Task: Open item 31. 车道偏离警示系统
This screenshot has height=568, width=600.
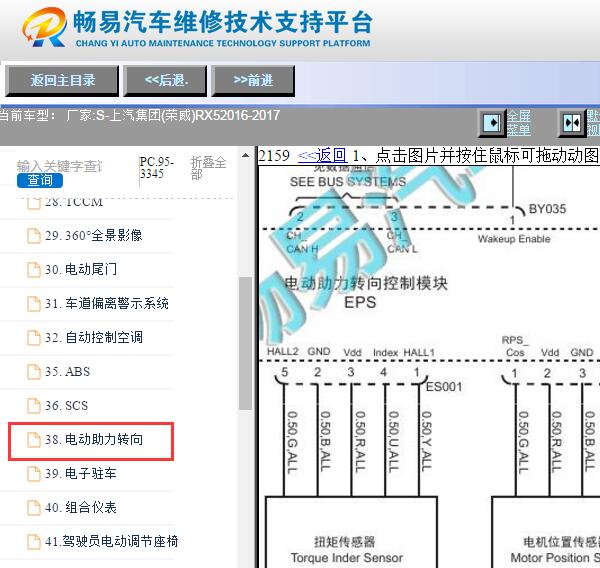Action: point(107,304)
